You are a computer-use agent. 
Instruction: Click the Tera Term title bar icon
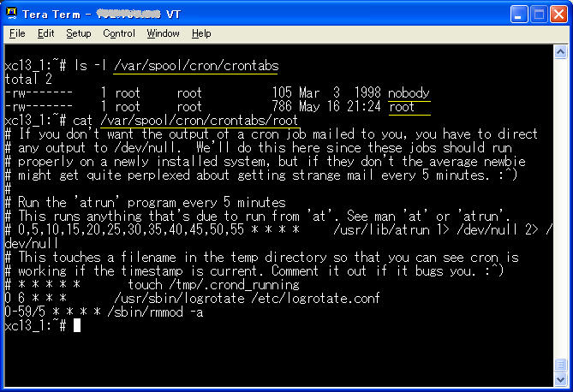coord(12,15)
